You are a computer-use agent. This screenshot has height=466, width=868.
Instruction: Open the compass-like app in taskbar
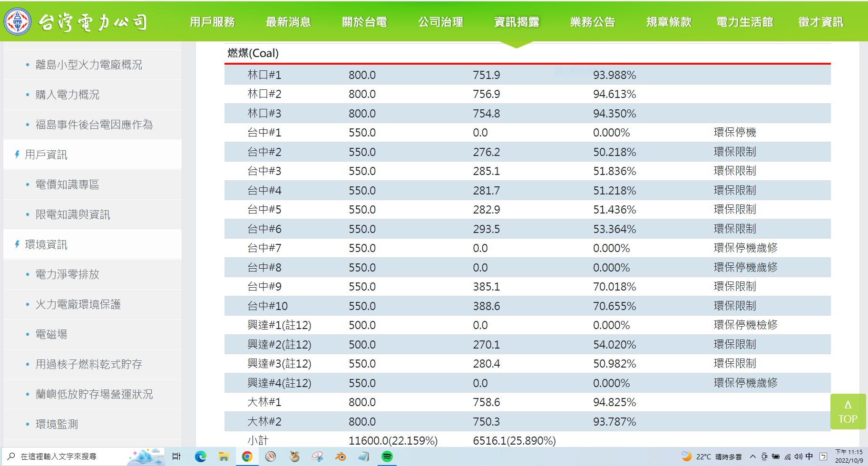coord(271,456)
